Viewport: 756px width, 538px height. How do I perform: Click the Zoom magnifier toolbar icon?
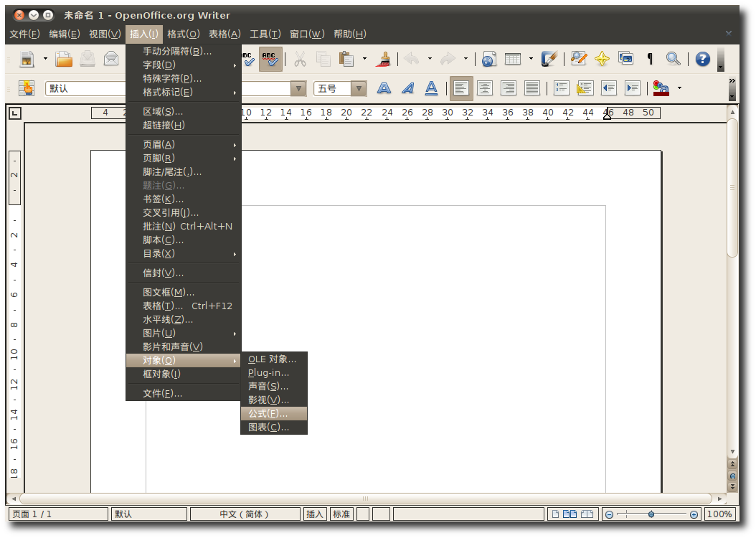click(x=673, y=60)
